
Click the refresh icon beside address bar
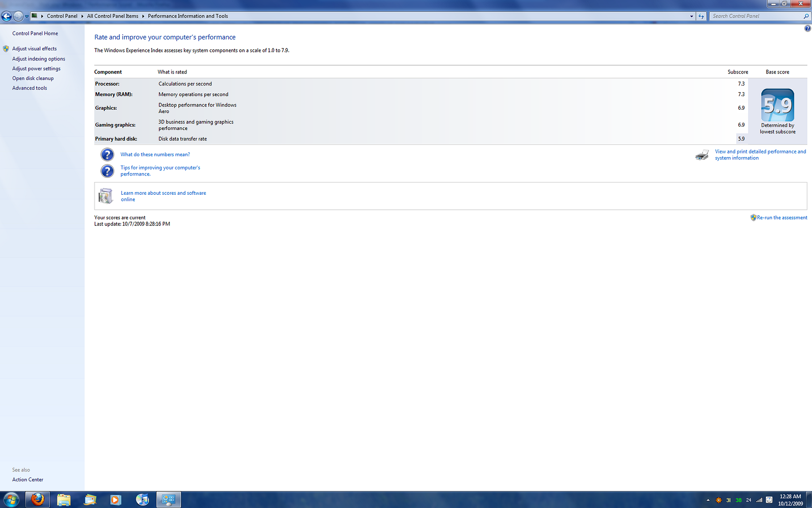pos(701,16)
